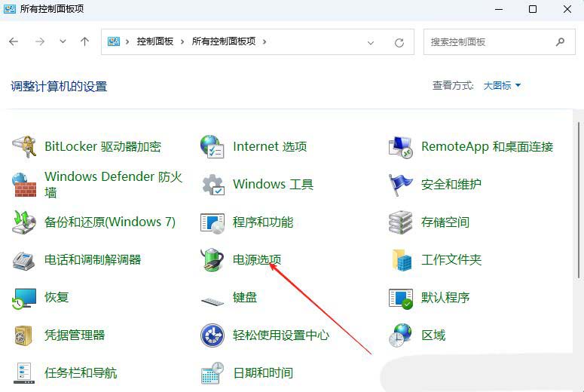This screenshot has height=392, width=584.
Task: Click the search magnifier icon
Action: click(x=560, y=41)
